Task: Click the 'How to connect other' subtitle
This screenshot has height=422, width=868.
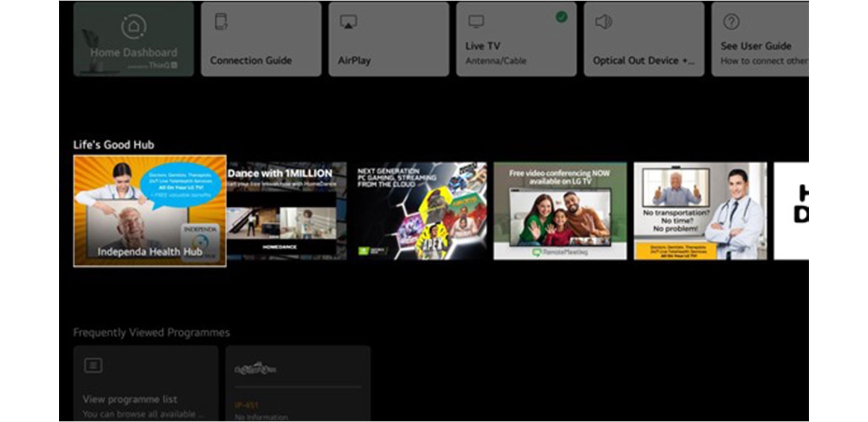Action: [764, 61]
